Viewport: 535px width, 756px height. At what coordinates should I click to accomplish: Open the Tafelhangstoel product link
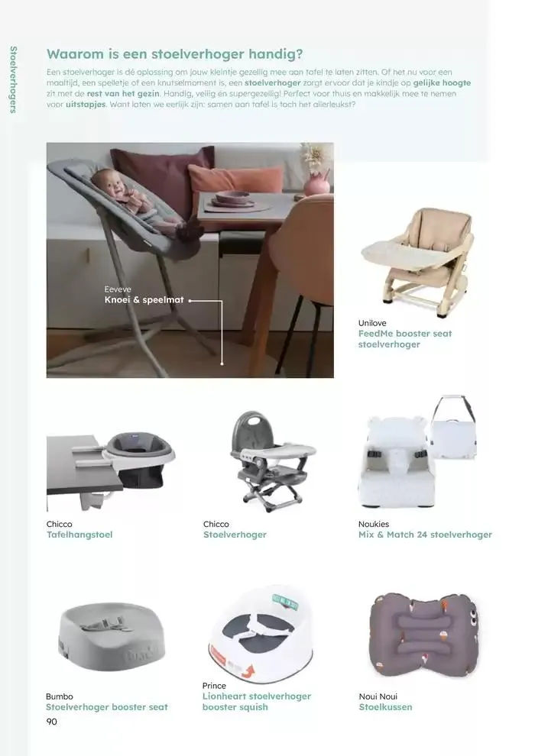(79, 535)
